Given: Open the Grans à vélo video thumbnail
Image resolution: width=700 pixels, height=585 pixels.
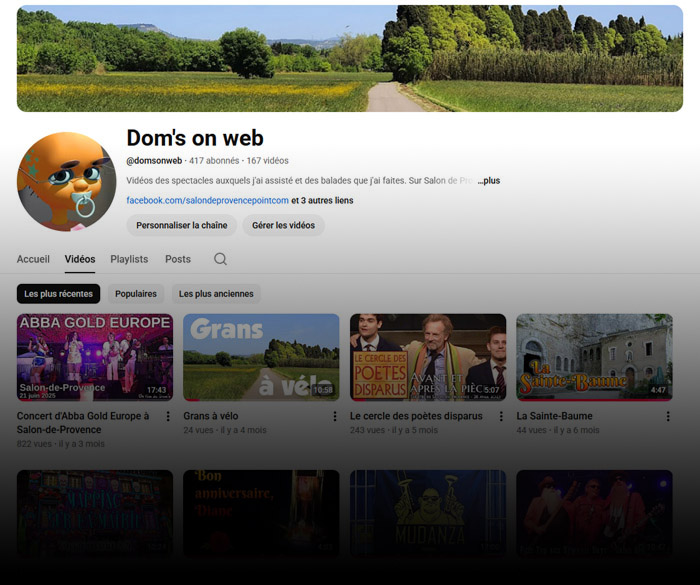Looking at the screenshot, I should pos(261,357).
